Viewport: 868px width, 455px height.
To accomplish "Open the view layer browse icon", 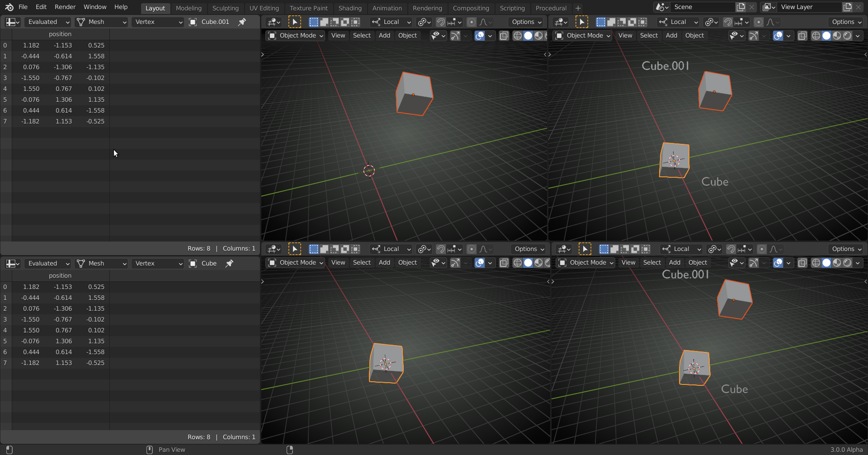I will pyautogui.click(x=769, y=7).
